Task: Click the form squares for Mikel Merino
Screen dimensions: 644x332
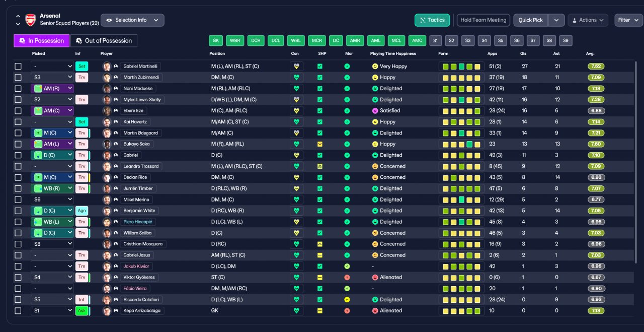Action: coord(461,200)
